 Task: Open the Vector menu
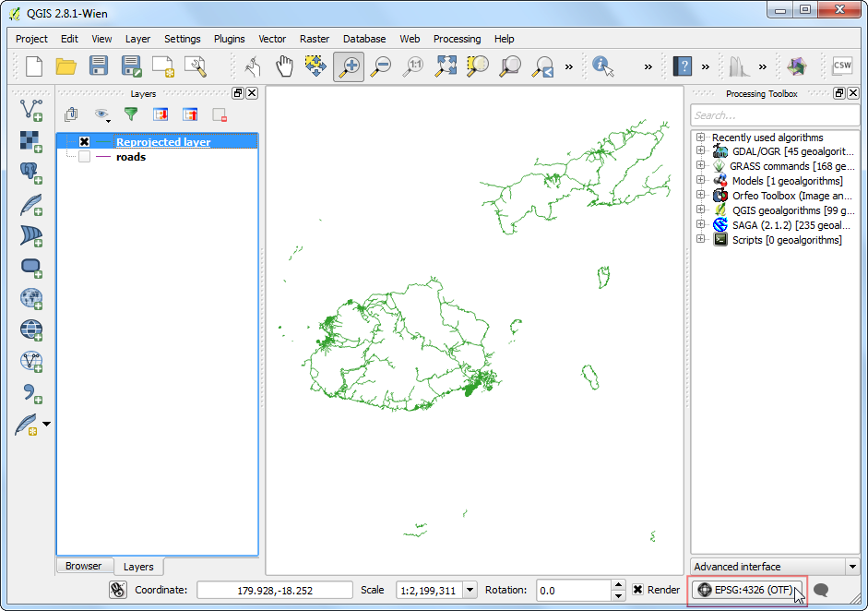pos(272,39)
